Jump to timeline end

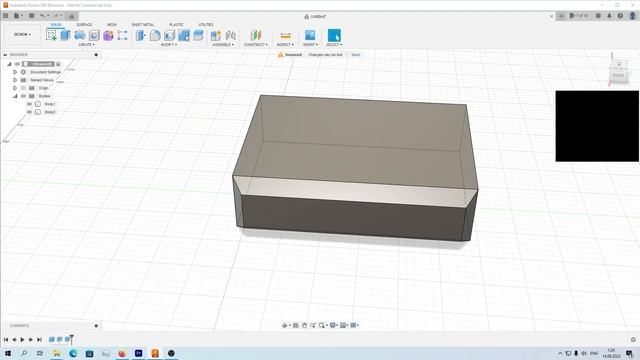[39, 339]
